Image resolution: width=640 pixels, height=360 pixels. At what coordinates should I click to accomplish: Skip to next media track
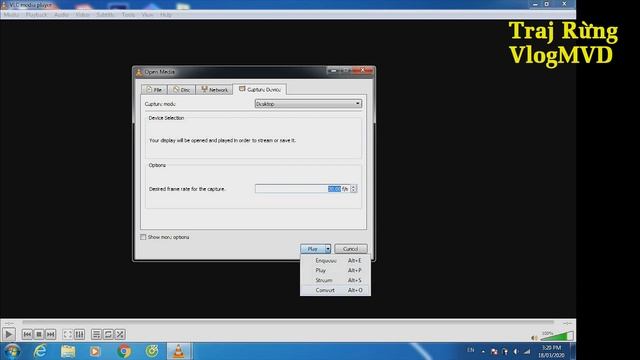click(50, 334)
